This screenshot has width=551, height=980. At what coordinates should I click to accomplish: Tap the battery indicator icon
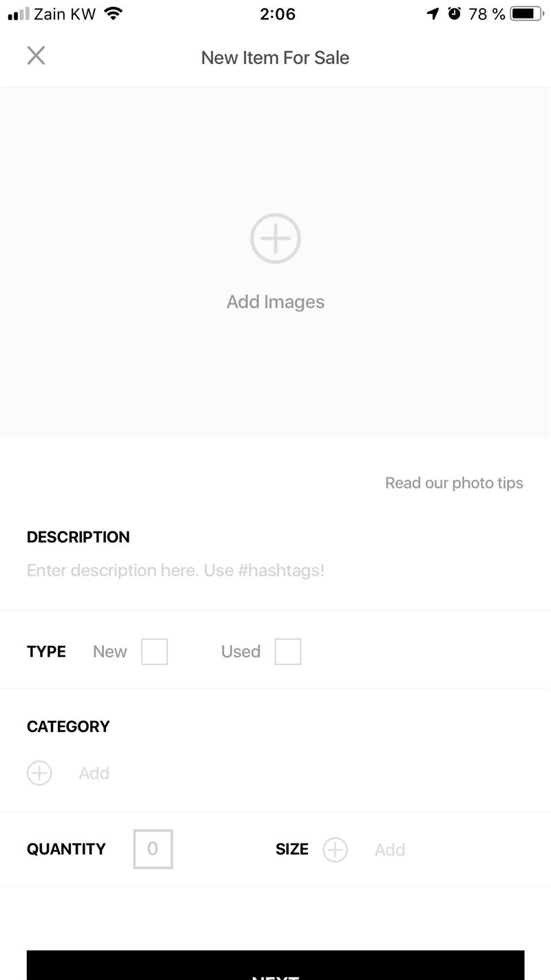tap(528, 14)
